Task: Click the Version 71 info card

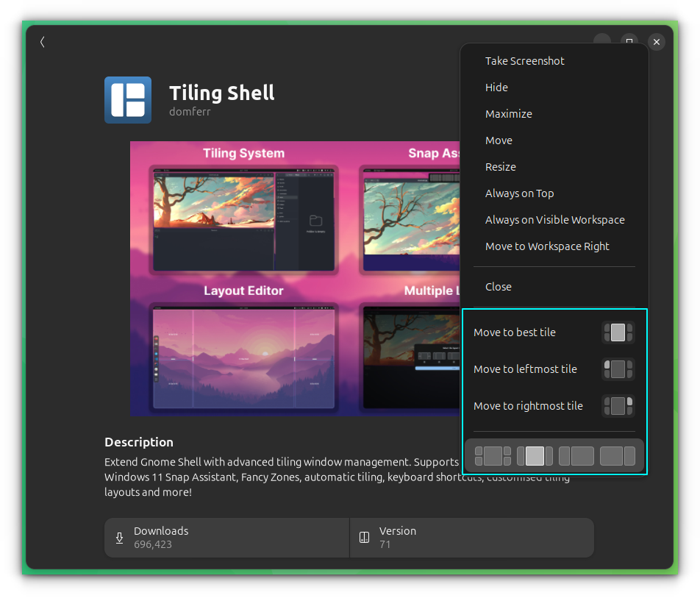Action: point(472,538)
